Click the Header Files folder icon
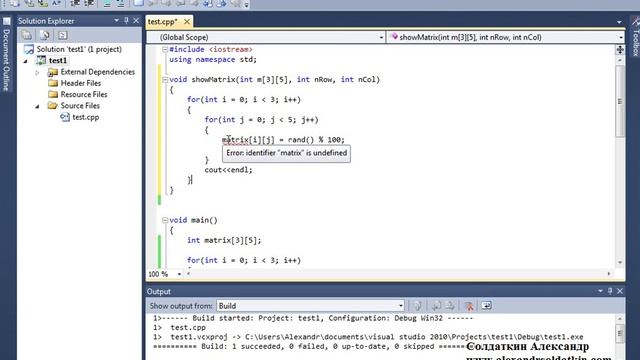 click(x=53, y=83)
